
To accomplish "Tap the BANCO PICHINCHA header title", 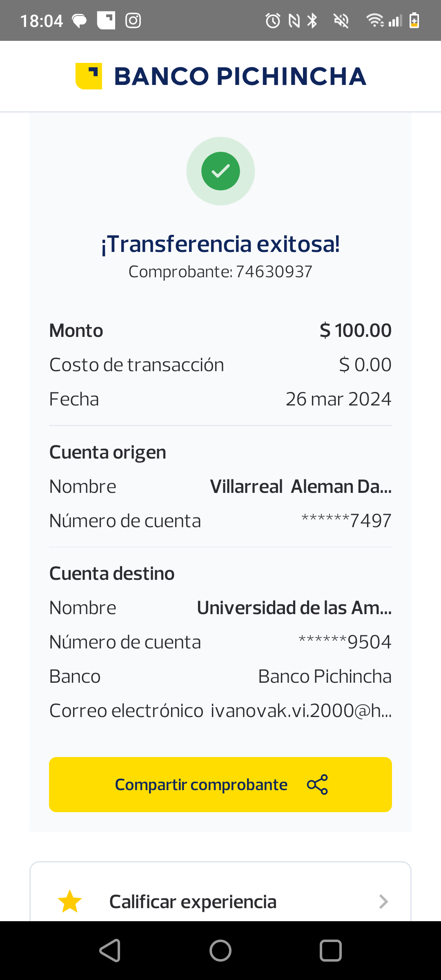I will pyautogui.click(x=240, y=76).
